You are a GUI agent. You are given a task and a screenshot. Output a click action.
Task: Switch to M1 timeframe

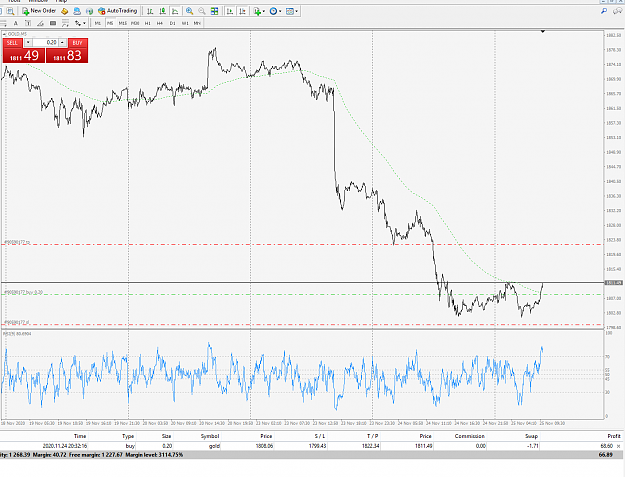coord(98,23)
